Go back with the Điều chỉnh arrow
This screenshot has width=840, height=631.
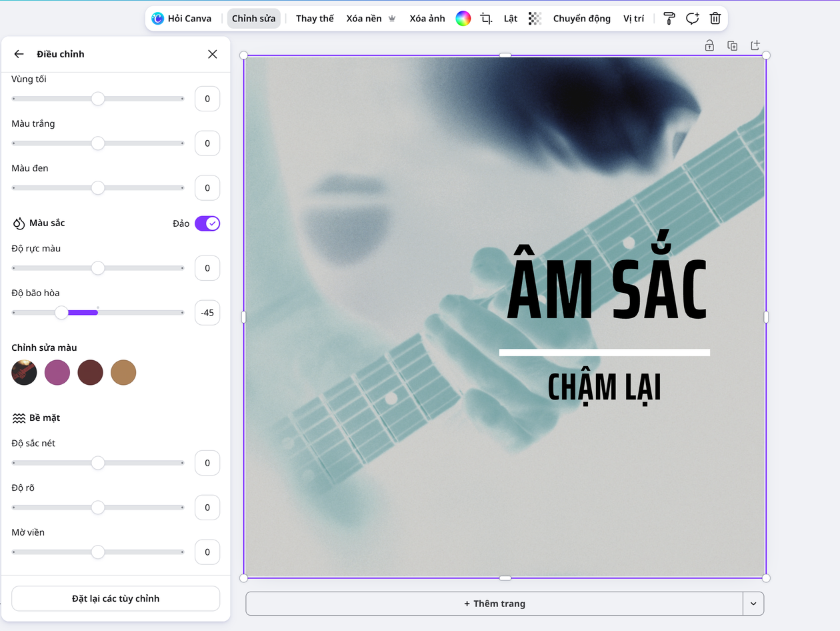[x=19, y=54]
